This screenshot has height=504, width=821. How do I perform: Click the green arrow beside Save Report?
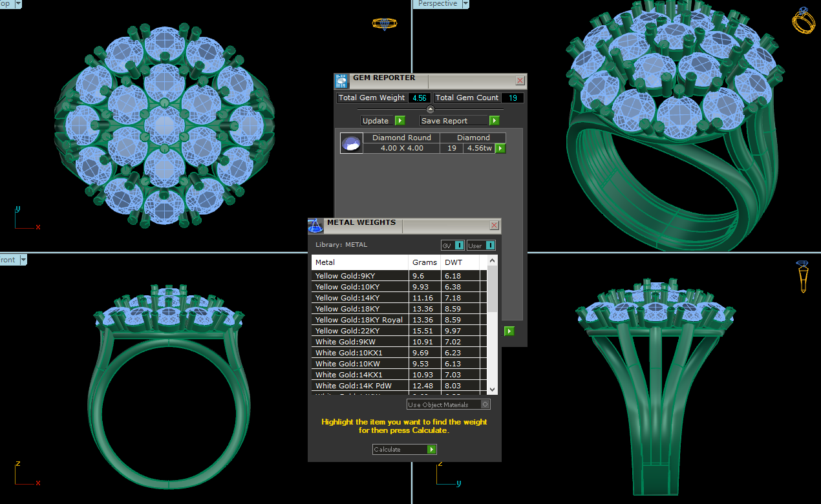point(494,121)
